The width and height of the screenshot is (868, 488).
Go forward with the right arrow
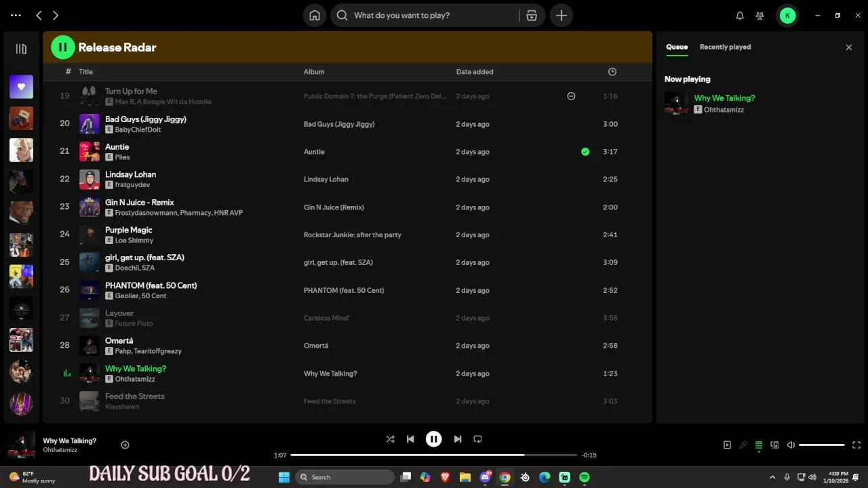click(x=56, y=15)
